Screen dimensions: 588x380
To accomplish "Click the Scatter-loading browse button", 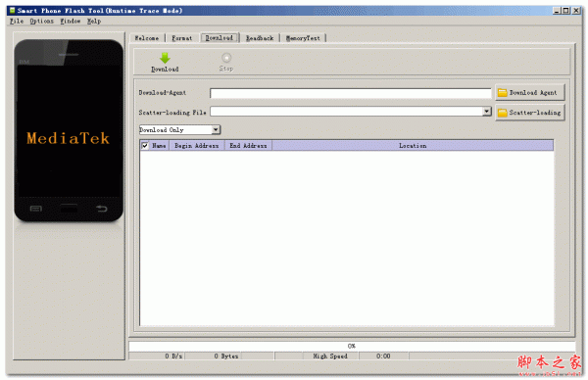I will 529,112.
